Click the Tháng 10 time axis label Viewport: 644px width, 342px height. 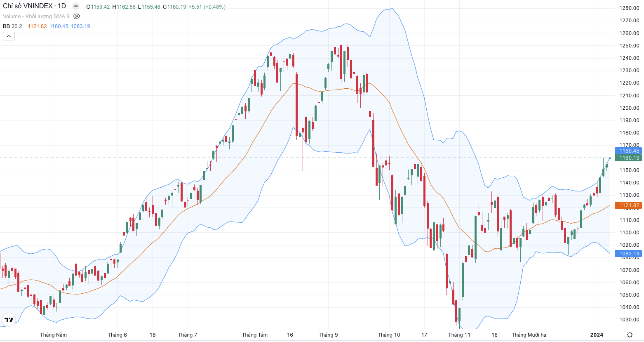point(389,335)
